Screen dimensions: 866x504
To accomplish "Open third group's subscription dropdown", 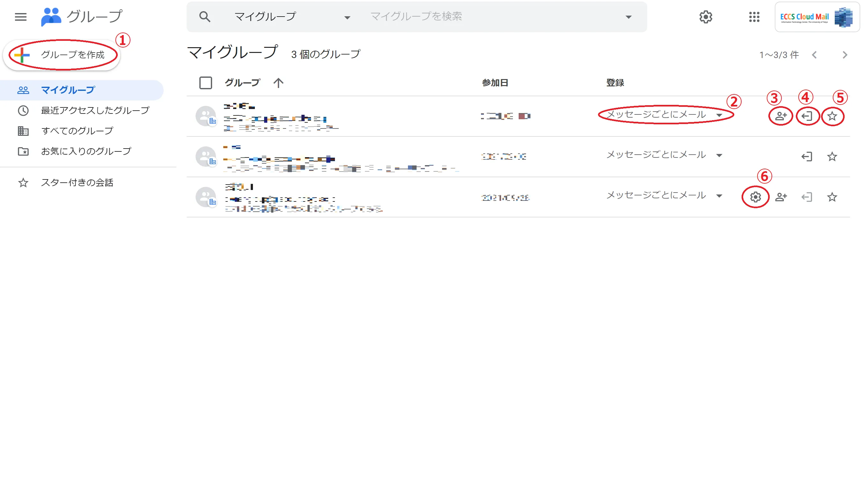I will coord(665,195).
